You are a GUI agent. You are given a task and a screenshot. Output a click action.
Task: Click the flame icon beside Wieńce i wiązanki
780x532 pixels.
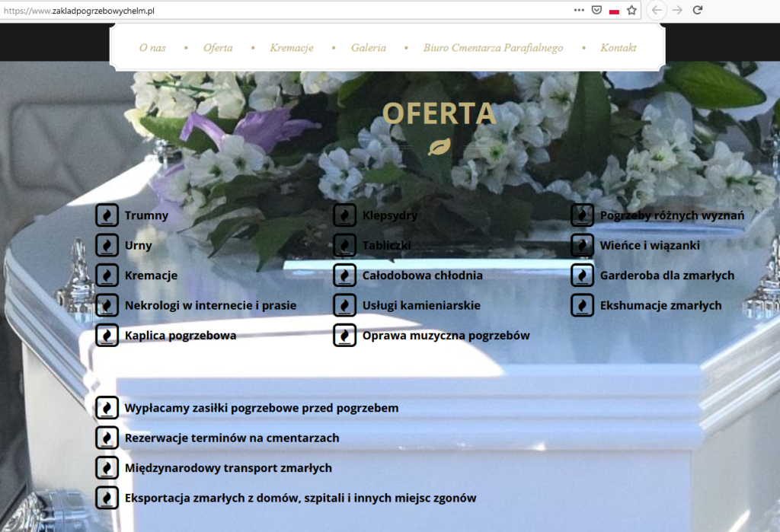583,245
